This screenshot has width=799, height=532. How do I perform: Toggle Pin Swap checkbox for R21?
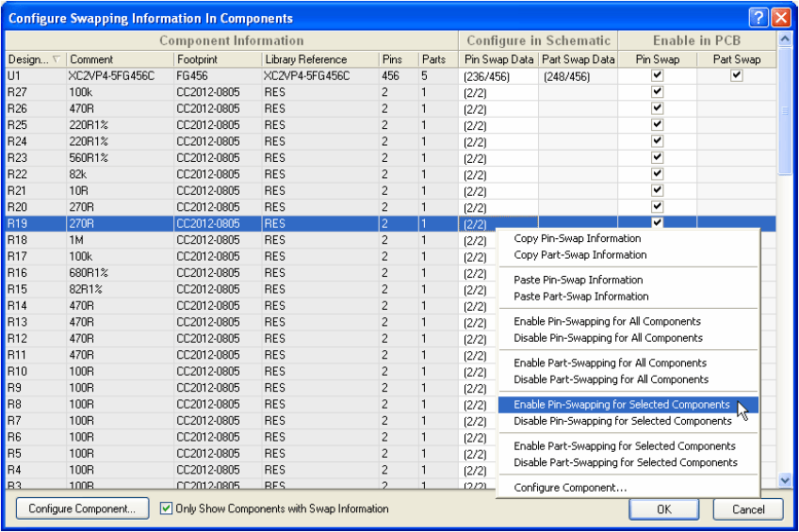pos(657,190)
